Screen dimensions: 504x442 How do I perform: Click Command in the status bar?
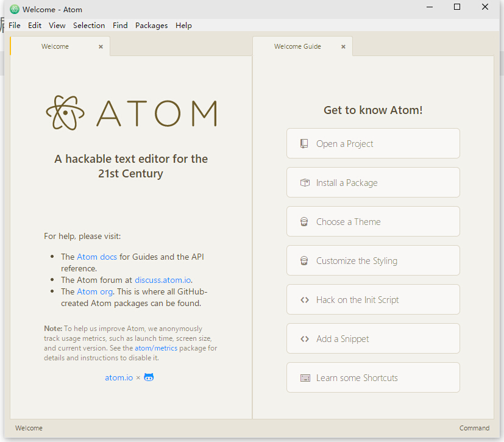click(474, 427)
